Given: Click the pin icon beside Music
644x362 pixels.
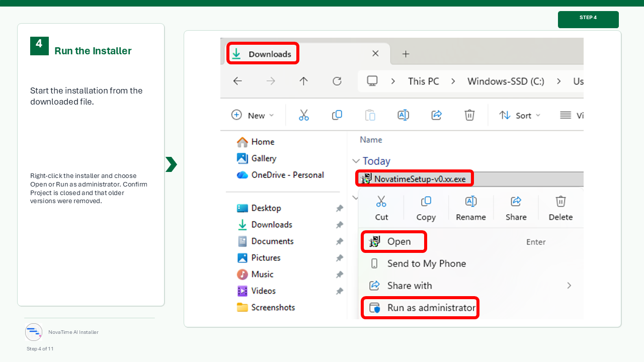Looking at the screenshot, I should (340, 275).
